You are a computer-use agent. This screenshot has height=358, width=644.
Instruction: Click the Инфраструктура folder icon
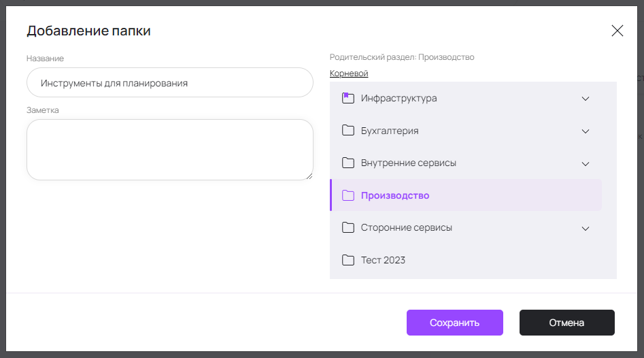point(348,98)
